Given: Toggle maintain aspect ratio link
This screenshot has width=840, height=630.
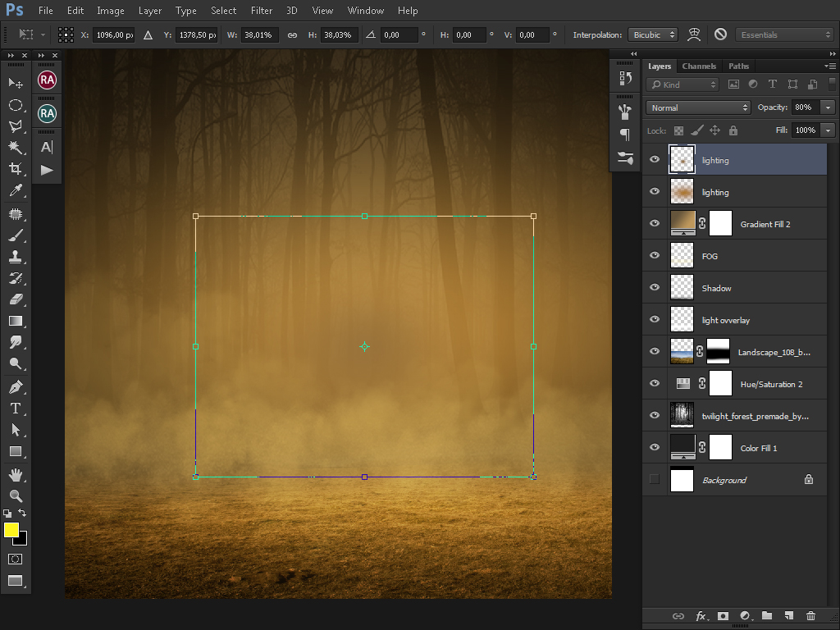Looking at the screenshot, I should pyautogui.click(x=292, y=34).
